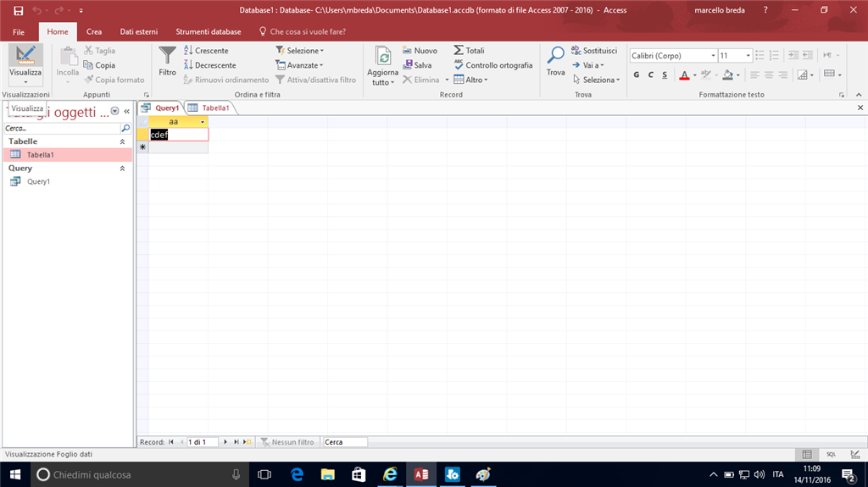The height and width of the screenshot is (487, 868).
Task: Open the Crea ribbon tab
Action: click(94, 31)
